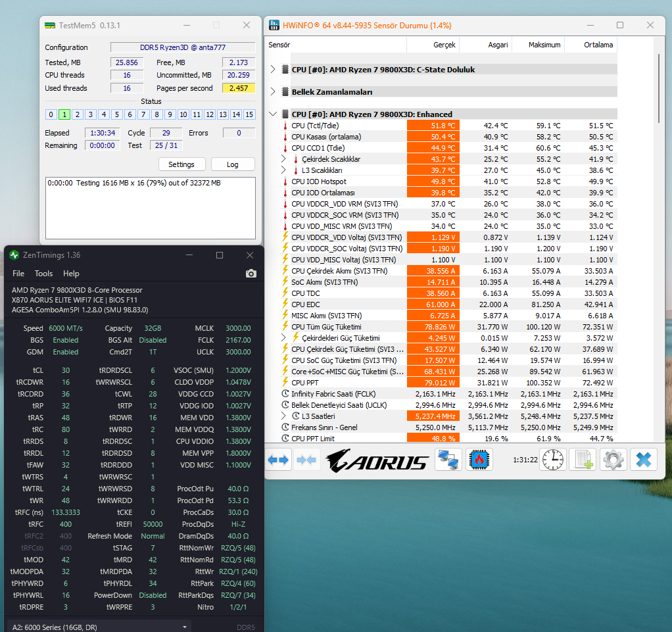Select the CPU VDD_MISC Voltaj row

click(449, 259)
